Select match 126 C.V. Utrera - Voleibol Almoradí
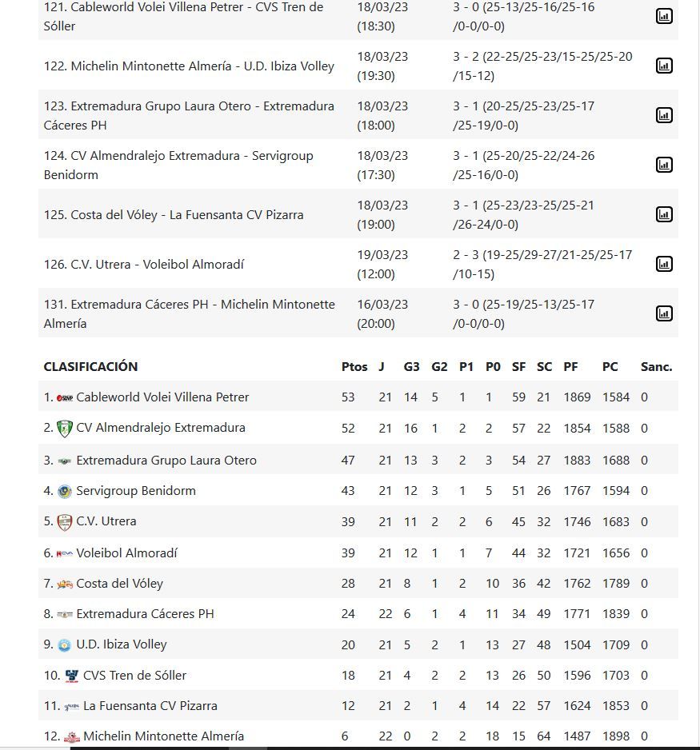Screen dimensions: 700x750 [x=144, y=264]
